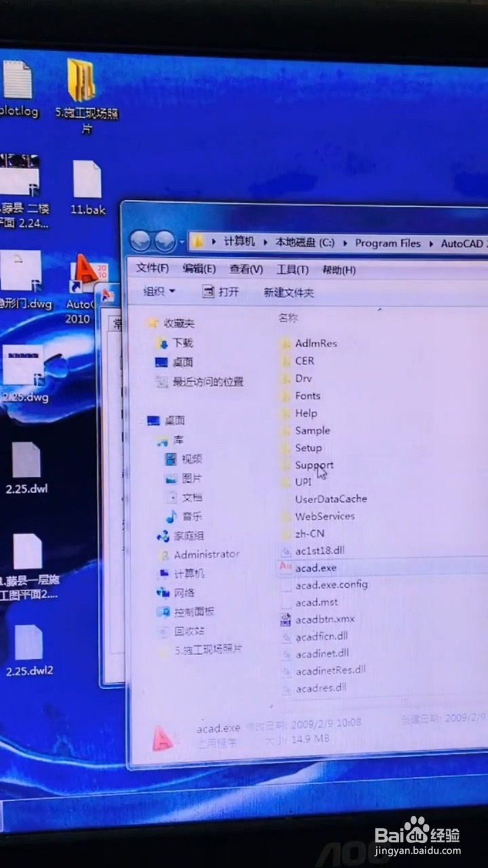
Task: Select 桌面 under 收藏夹
Action: point(174,362)
